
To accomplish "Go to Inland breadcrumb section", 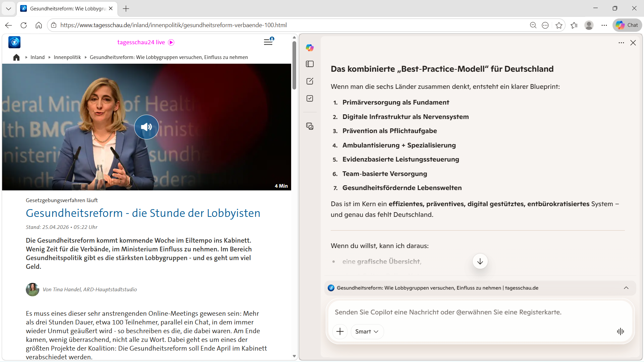I will click(38, 57).
